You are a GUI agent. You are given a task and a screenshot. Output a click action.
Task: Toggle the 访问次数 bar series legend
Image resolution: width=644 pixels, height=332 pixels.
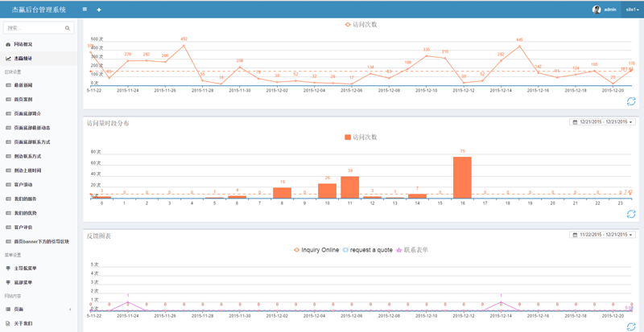point(361,137)
